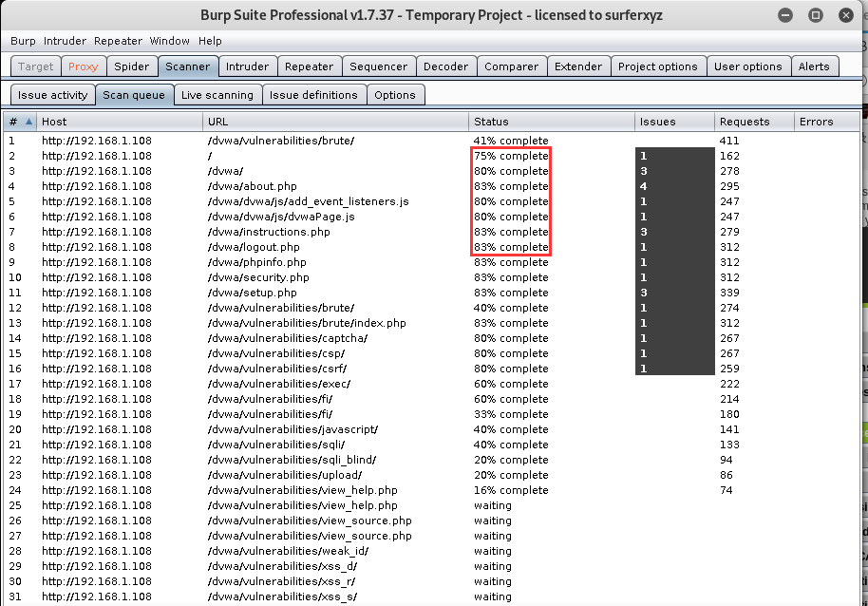This screenshot has height=606, width=868.
Task: Close the Burp Suite window
Action: [x=846, y=15]
